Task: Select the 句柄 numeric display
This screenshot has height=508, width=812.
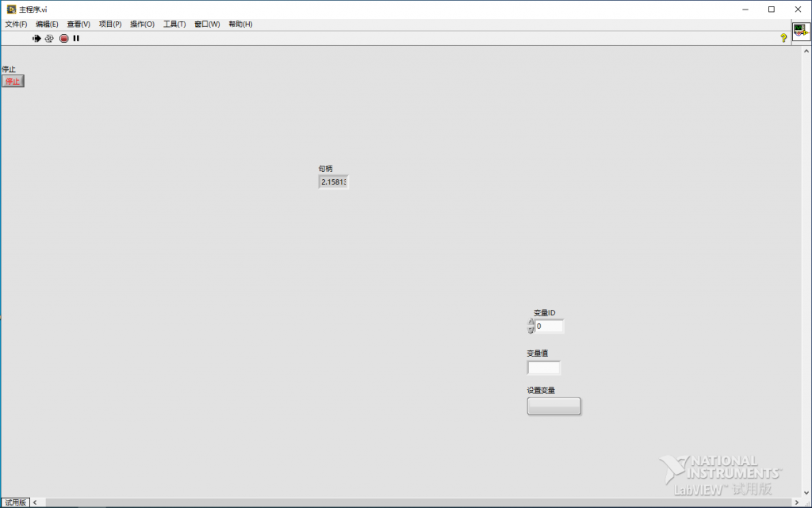Action: tap(333, 181)
